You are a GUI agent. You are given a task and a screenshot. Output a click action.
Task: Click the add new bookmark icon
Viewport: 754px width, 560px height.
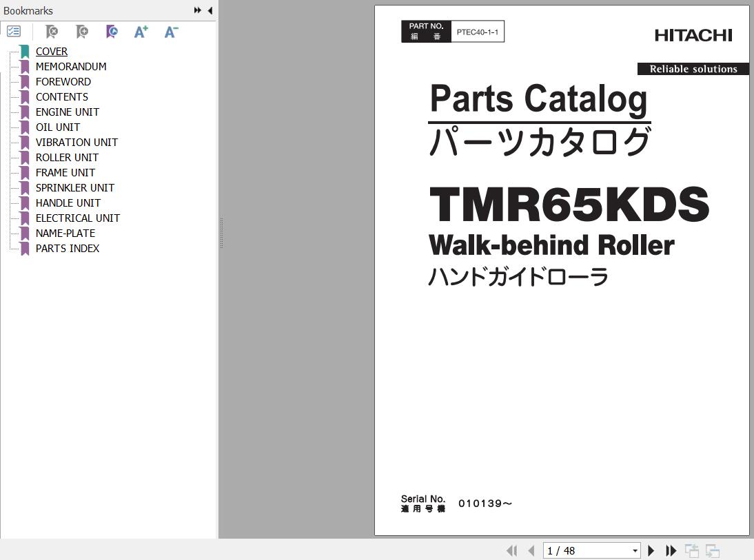coord(82,32)
